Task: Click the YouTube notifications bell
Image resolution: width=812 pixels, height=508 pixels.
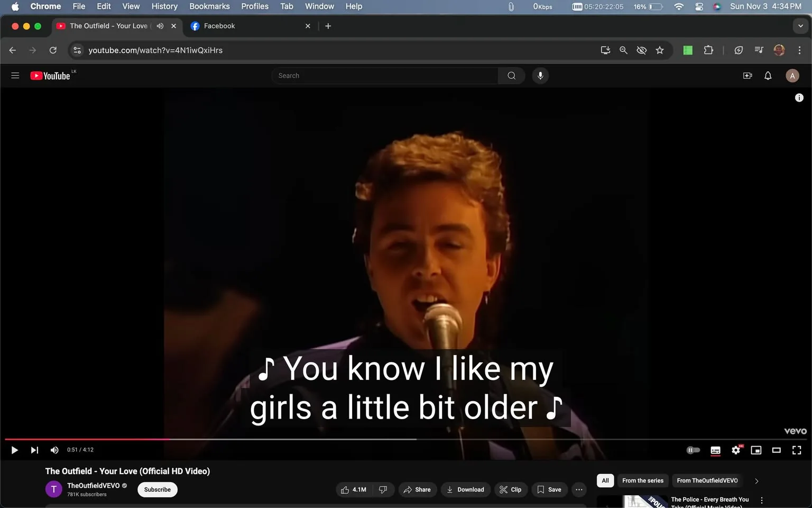Action: point(767,75)
